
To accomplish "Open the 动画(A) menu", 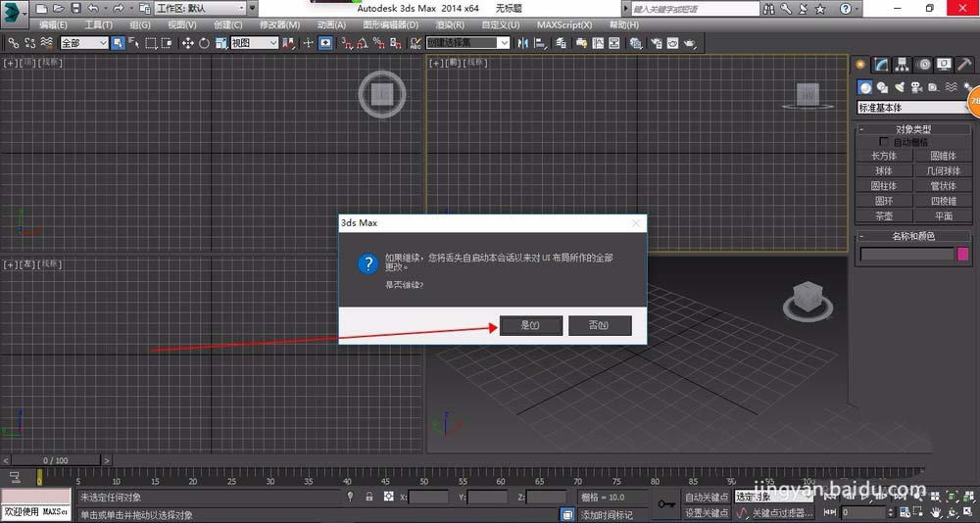I will pos(331,25).
